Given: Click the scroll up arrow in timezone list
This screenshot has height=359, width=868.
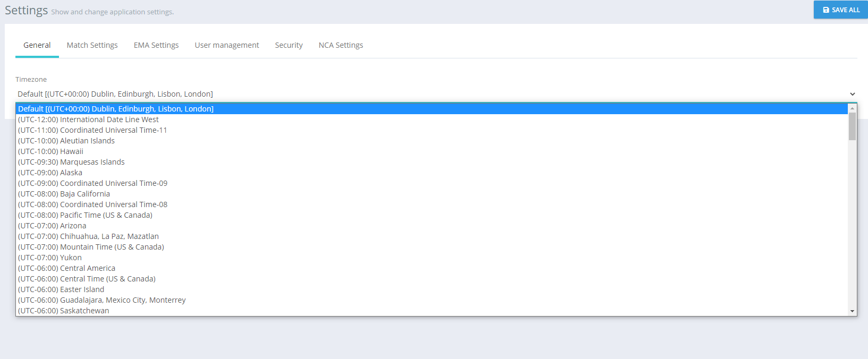Looking at the screenshot, I should point(852,108).
